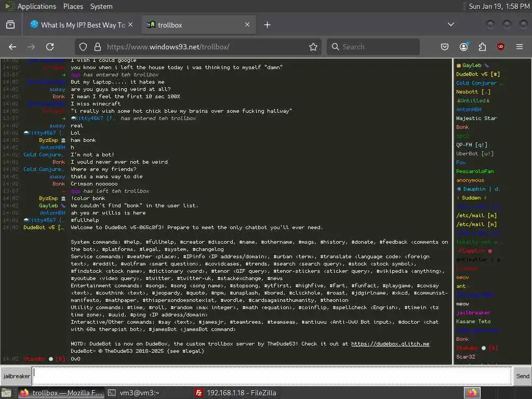Image resolution: width=532 pixels, height=399 pixels.
Task: Open a new browser tab
Action: 268,25
